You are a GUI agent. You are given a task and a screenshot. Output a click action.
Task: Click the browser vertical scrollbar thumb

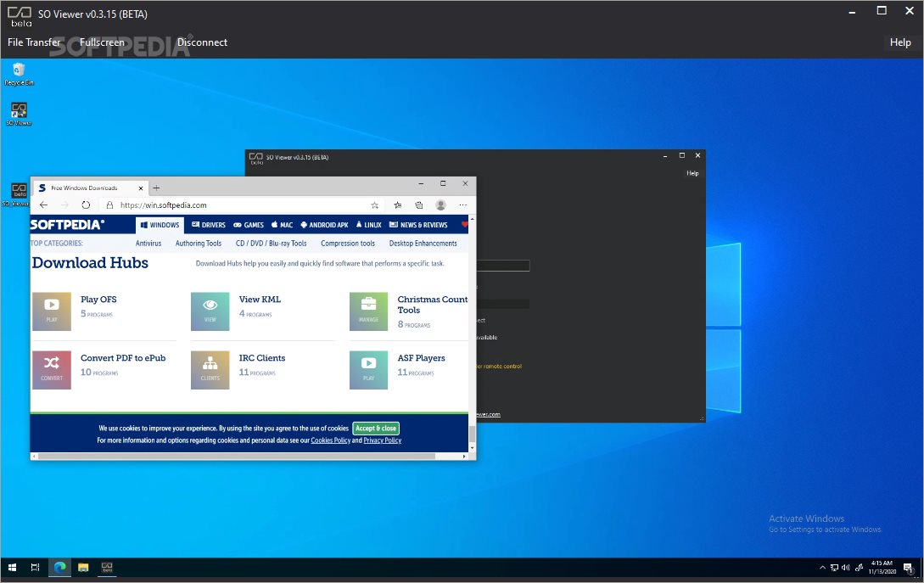[x=472, y=434]
